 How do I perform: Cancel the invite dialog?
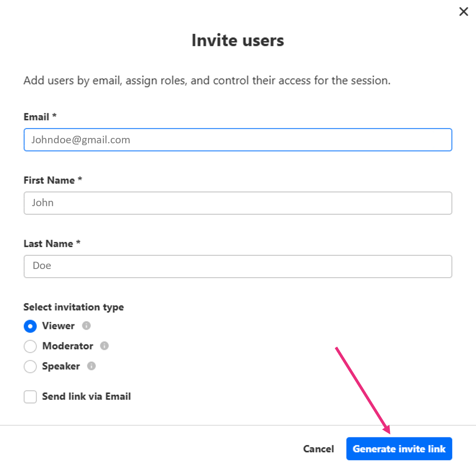(x=318, y=449)
